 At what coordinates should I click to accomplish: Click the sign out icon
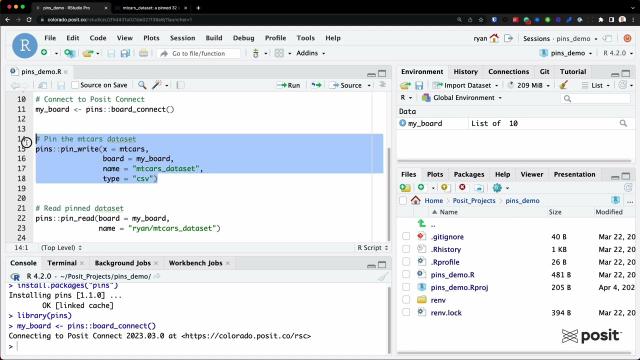[x=508, y=38]
